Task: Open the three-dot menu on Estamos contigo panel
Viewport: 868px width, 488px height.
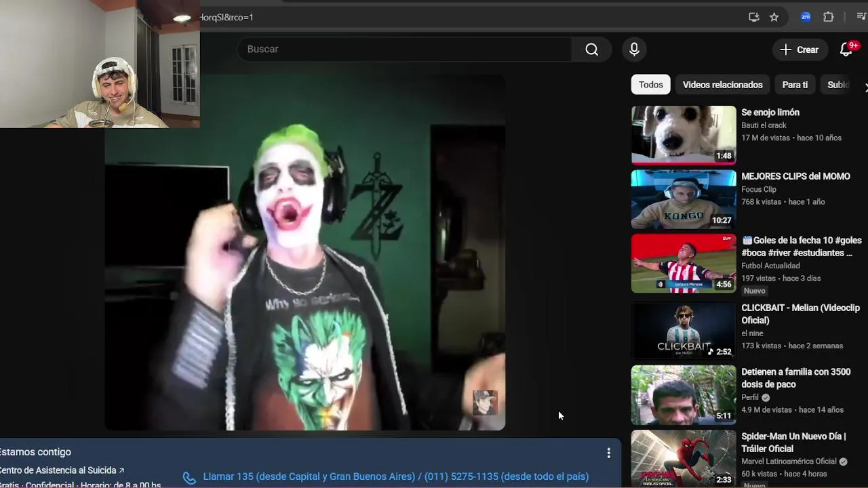Action: [608, 453]
